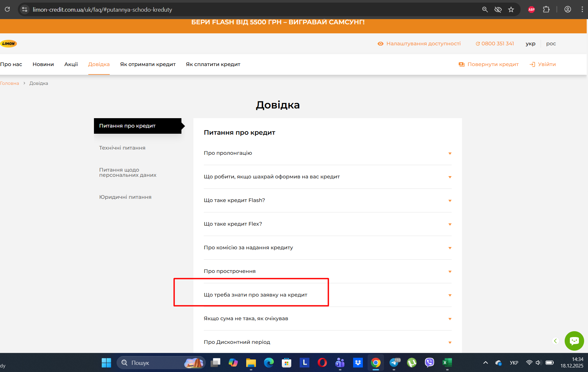Open the ABP ad blocker extension

pyautogui.click(x=531, y=9)
